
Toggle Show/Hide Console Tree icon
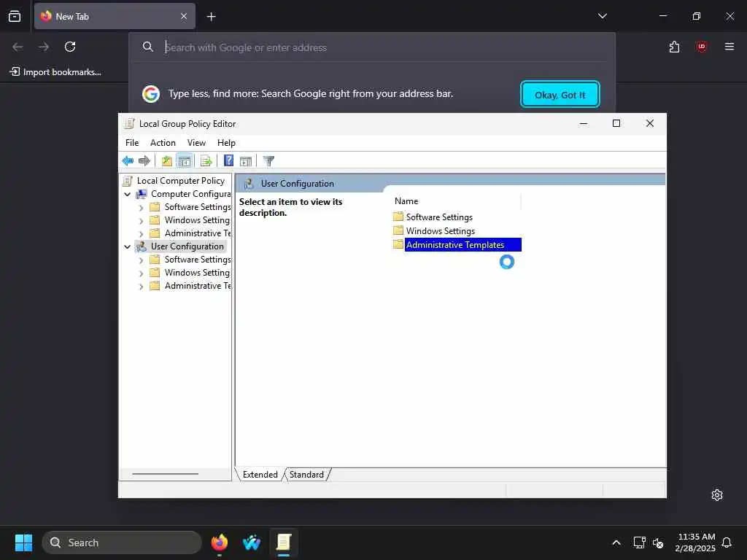(184, 161)
